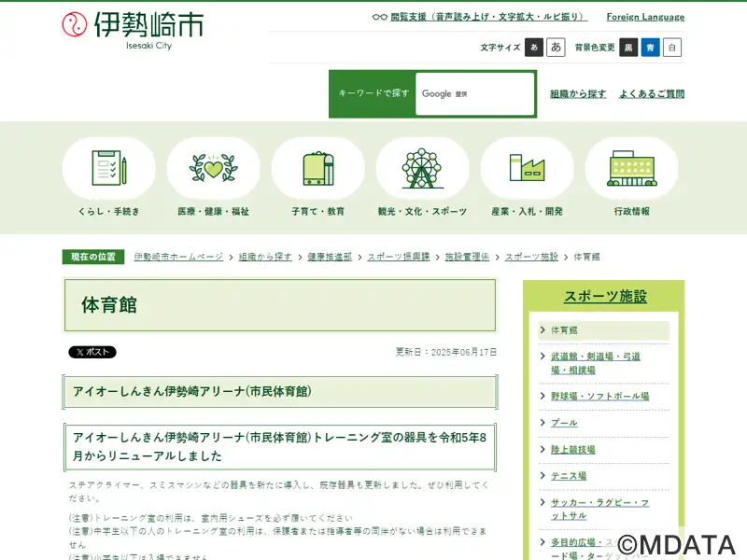Open the Foreign Language link

pyautogui.click(x=645, y=17)
